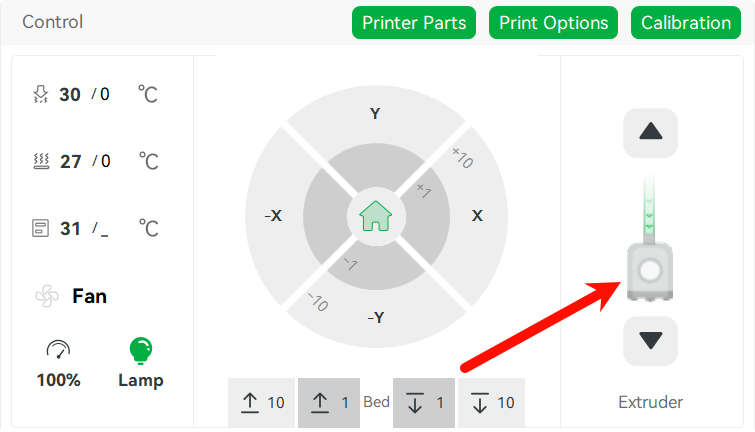The height and width of the screenshot is (432, 755).
Task: Jog toward Y on outer ring
Action: [x=376, y=113]
